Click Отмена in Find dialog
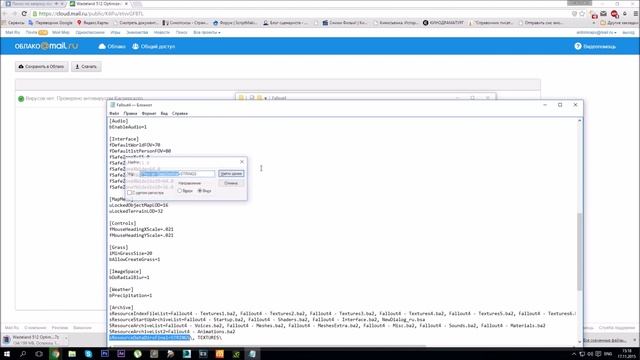The width and height of the screenshot is (640, 360). coord(231,183)
